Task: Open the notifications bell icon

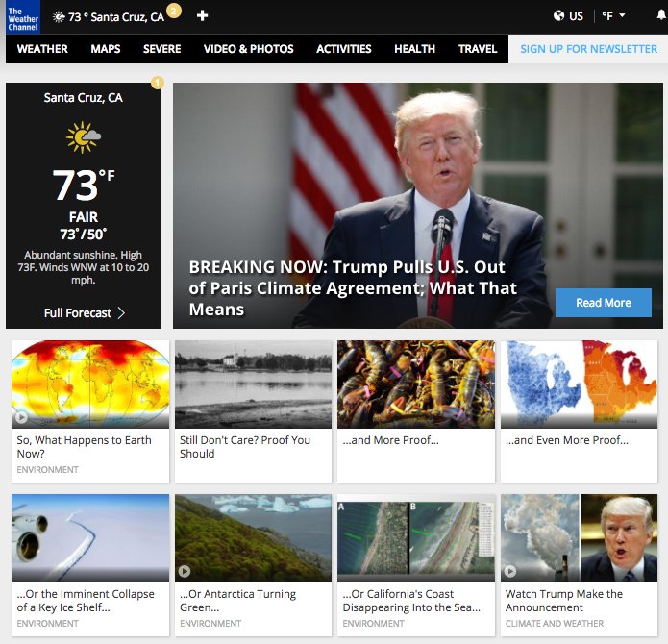Action: tap(661, 15)
